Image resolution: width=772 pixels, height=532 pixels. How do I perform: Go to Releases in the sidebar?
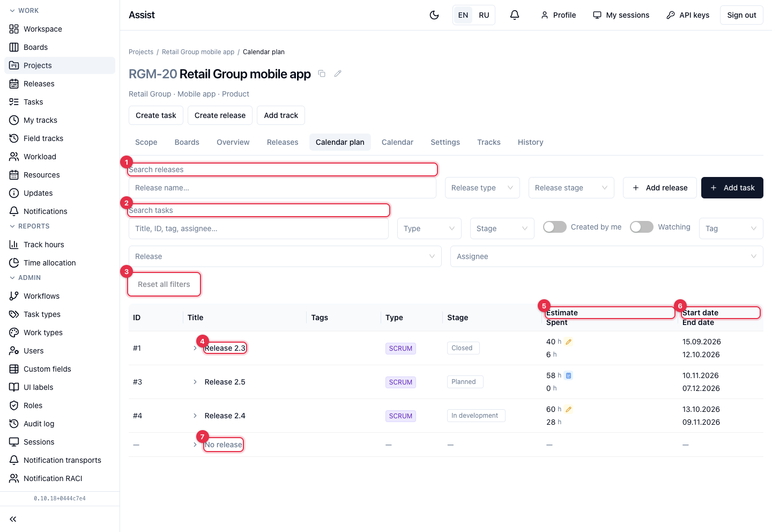click(60, 84)
